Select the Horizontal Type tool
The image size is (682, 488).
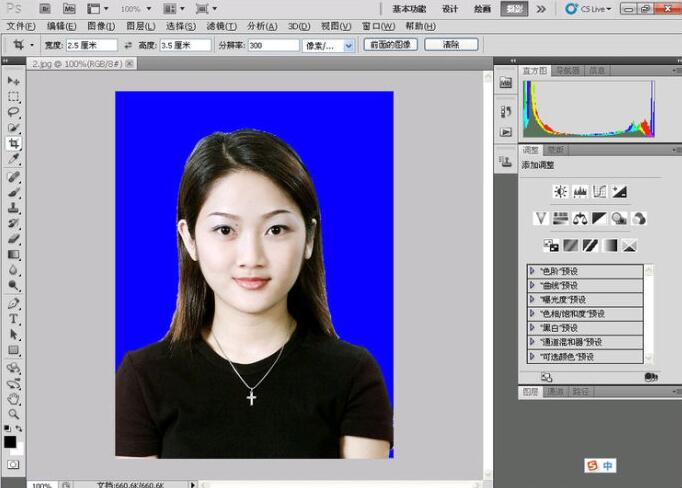coord(14,319)
